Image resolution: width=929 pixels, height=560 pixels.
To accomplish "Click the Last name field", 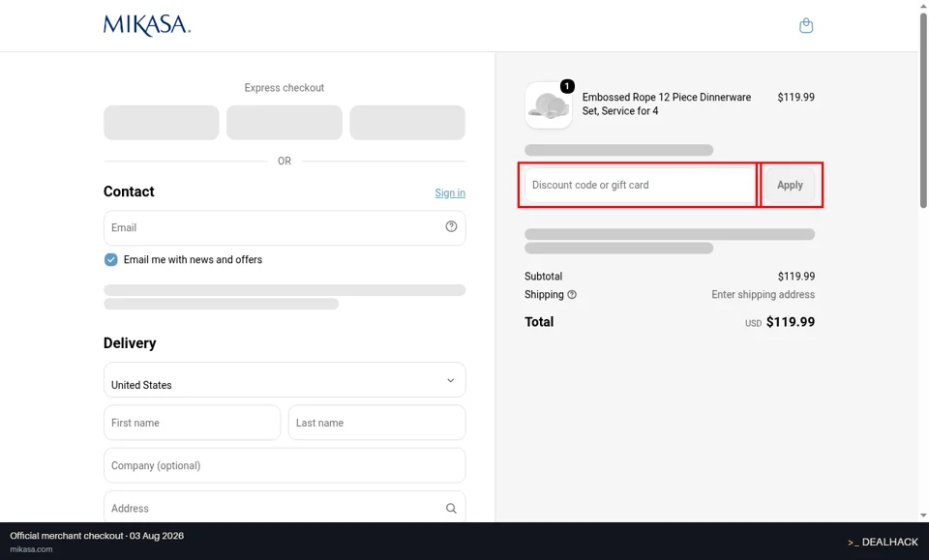I will pos(376,423).
